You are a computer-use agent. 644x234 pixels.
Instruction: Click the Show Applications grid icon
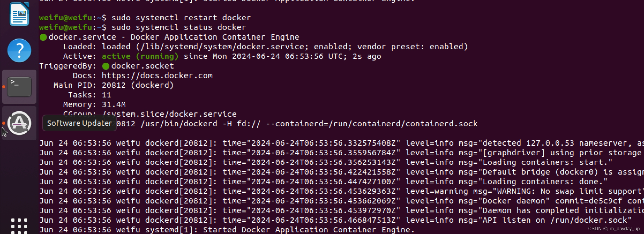tap(19, 226)
